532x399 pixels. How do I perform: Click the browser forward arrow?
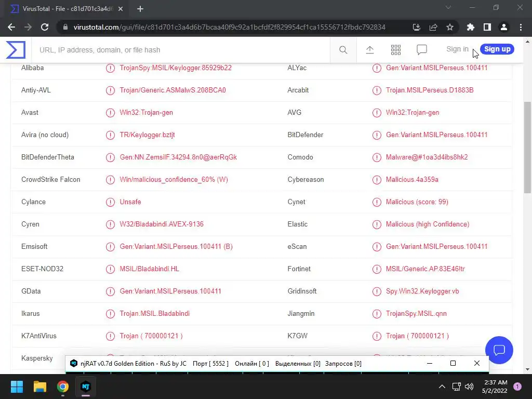tap(28, 27)
